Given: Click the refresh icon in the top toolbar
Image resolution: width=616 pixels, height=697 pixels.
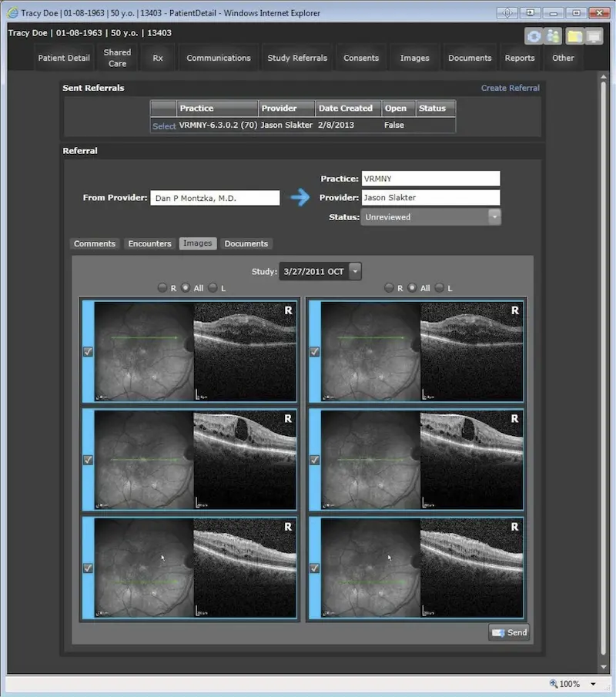Looking at the screenshot, I should (x=534, y=36).
